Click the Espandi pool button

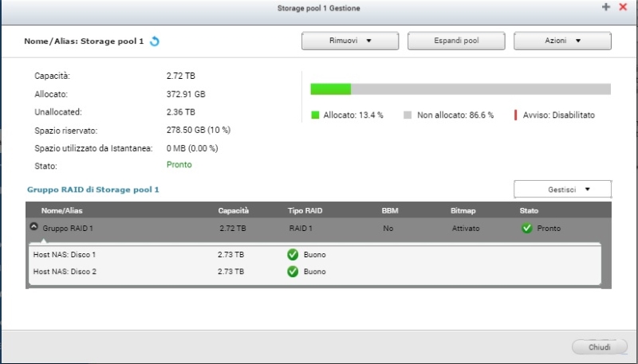[457, 41]
